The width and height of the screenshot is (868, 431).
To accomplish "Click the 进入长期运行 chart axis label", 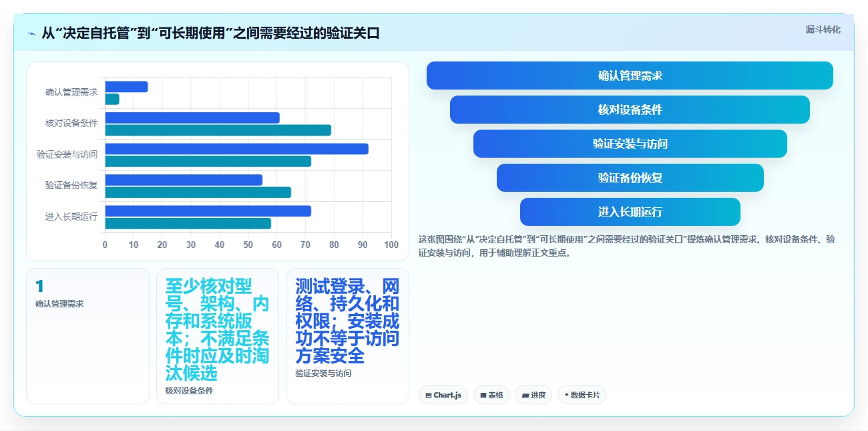I will (x=71, y=217).
